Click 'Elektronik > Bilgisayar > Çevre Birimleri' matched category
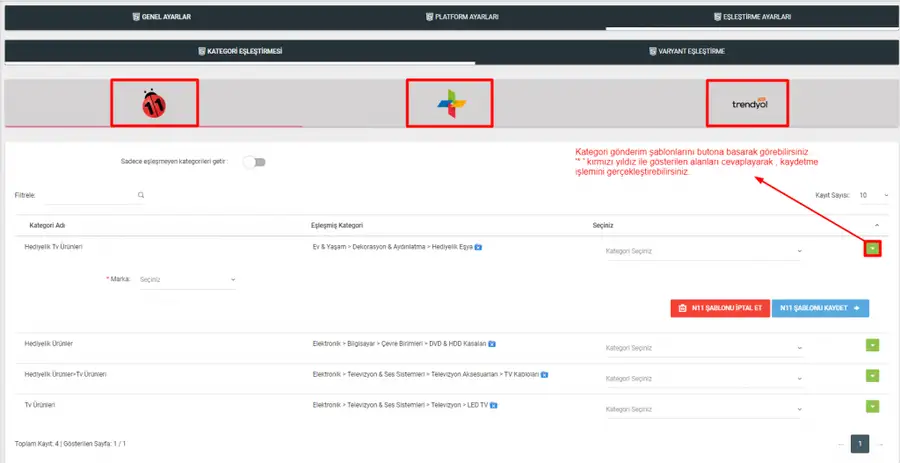The width and height of the screenshot is (900, 463). coord(399,344)
